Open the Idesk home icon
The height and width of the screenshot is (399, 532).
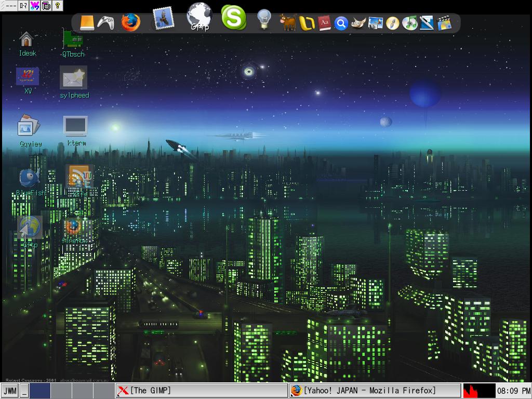pos(26,39)
